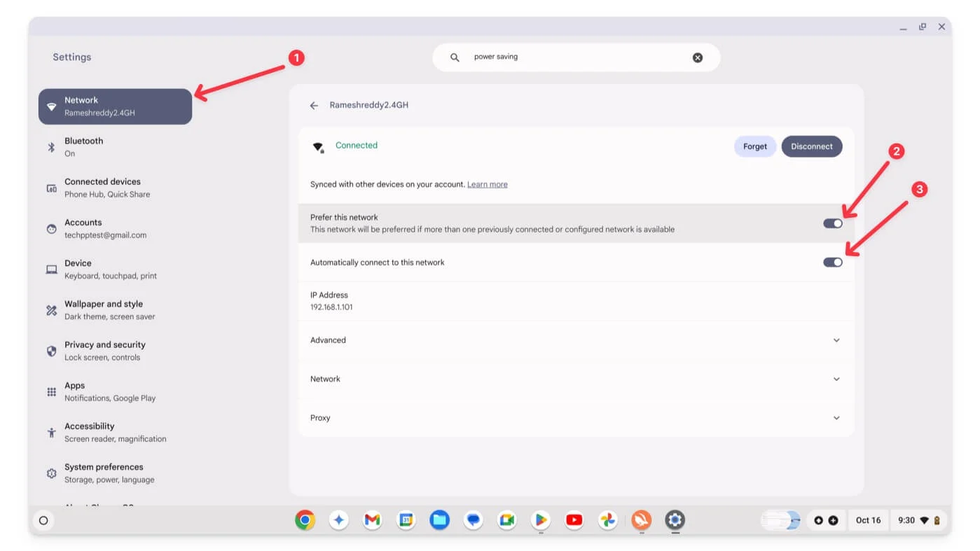980x551 pixels.
Task: Click the Privacy shield icon
Action: point(51,351)
